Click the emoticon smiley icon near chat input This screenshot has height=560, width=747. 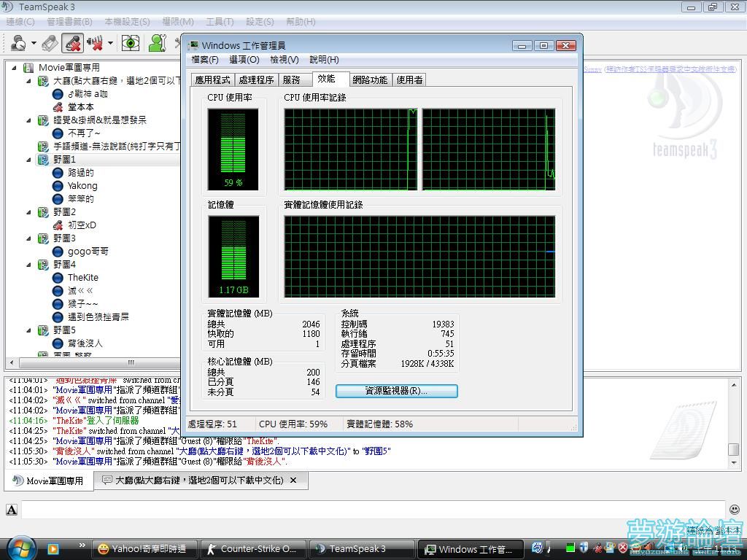pos(735,510)
